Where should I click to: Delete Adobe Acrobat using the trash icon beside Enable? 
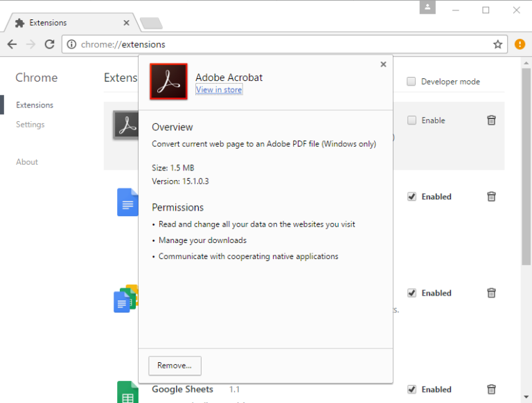coord(491,120)
